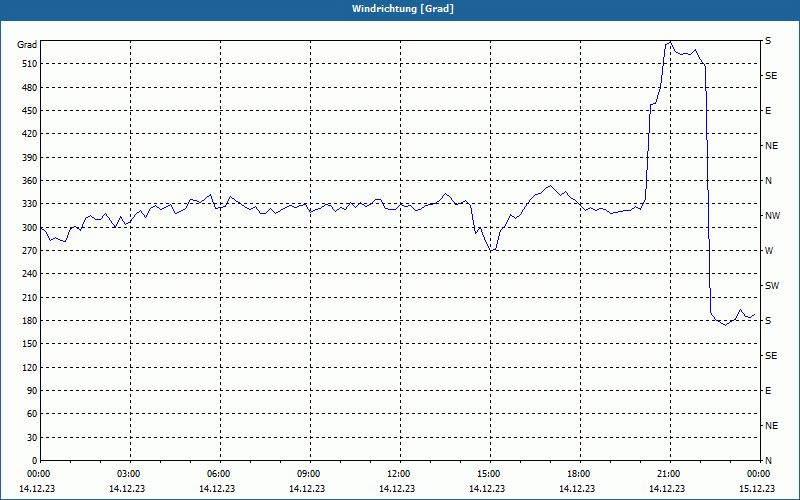Image resolution: width=800 pixels, height=500 pixels.
Task: Select the "06:00" time label
Action: 220,474
